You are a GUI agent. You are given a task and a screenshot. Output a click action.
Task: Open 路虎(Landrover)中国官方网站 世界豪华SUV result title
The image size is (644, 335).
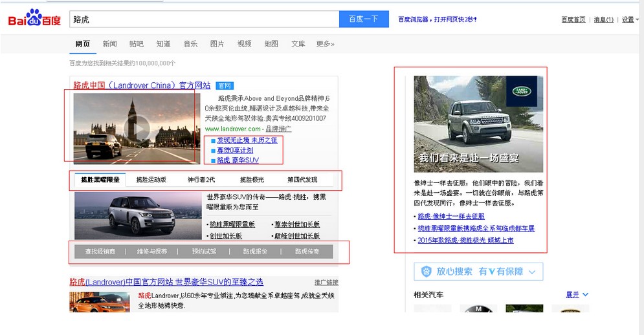(x=166, y=282)
